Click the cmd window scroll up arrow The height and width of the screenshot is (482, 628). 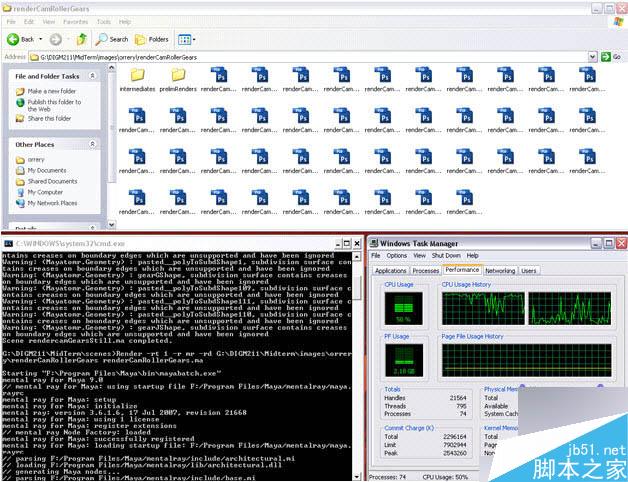[356, 256]
